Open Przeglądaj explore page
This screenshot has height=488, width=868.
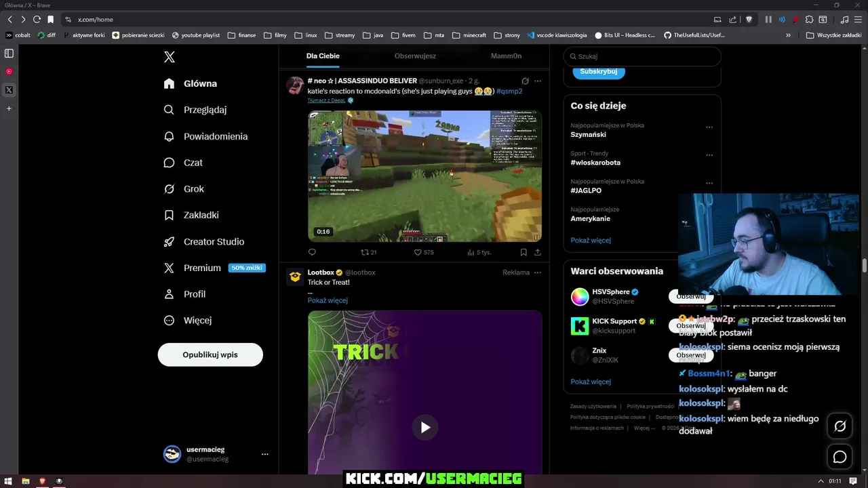[195, 110]
